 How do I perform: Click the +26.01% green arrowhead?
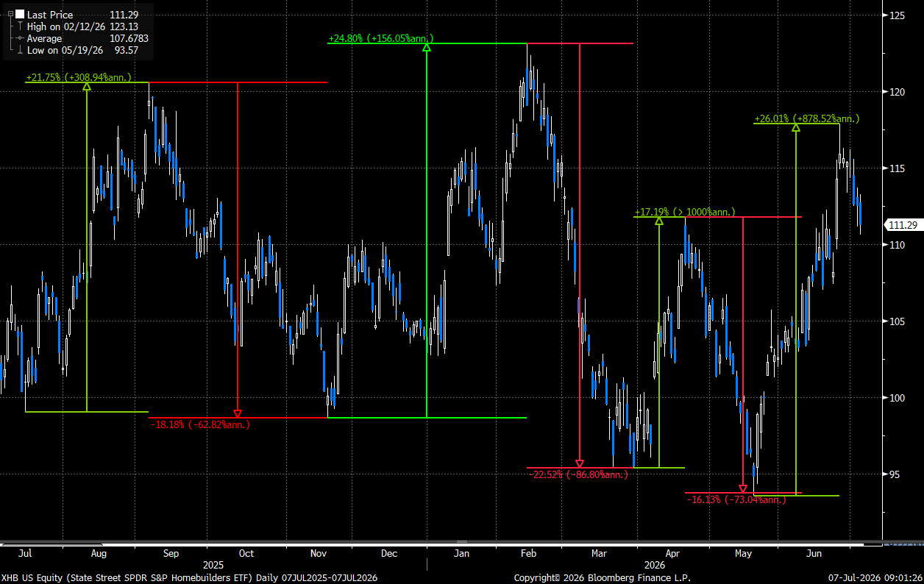pos(795,127)
